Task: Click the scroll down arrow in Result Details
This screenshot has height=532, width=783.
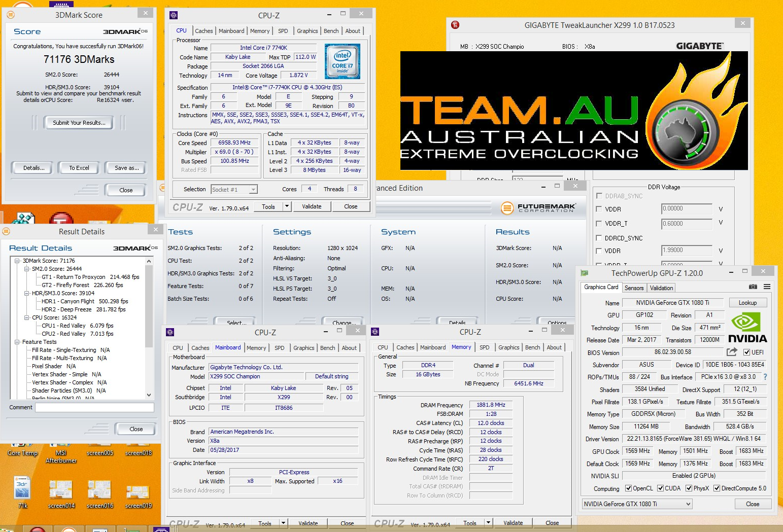Action: pyautogui.click(x=149, y=395)
